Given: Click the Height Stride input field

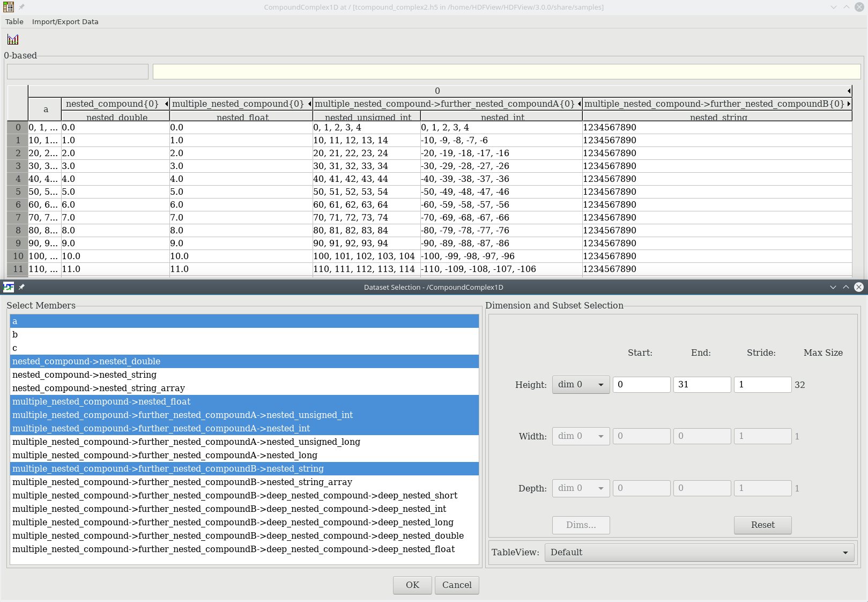Looking at the screenshot, I should click(x=762, y=385).
